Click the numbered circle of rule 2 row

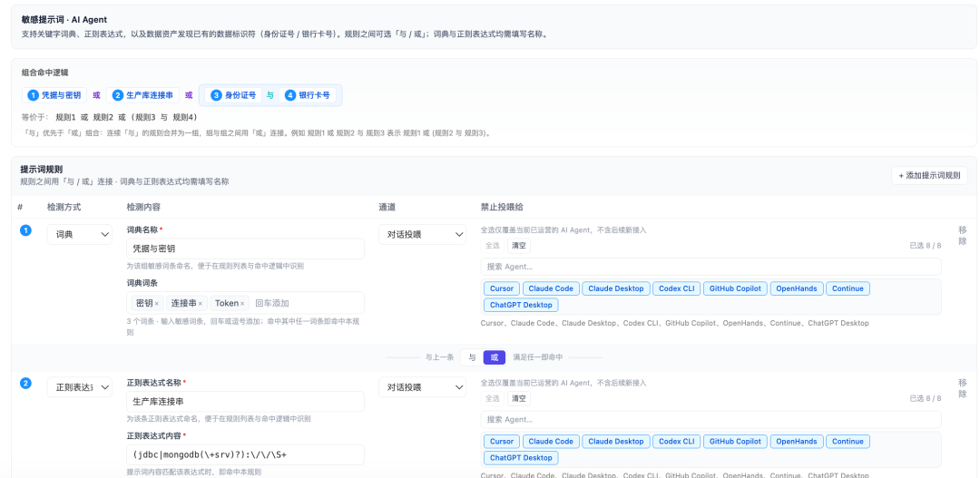coord(25,384)
